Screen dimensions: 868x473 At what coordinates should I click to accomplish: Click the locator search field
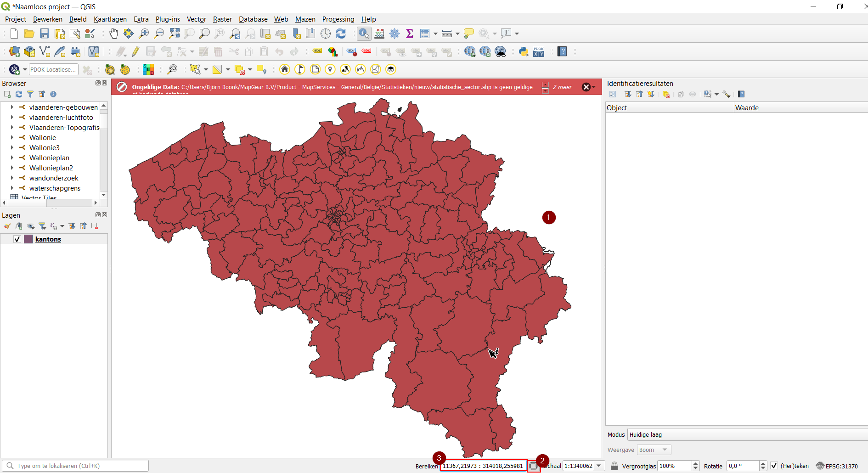pyautogui.click(x=75, y=466)
